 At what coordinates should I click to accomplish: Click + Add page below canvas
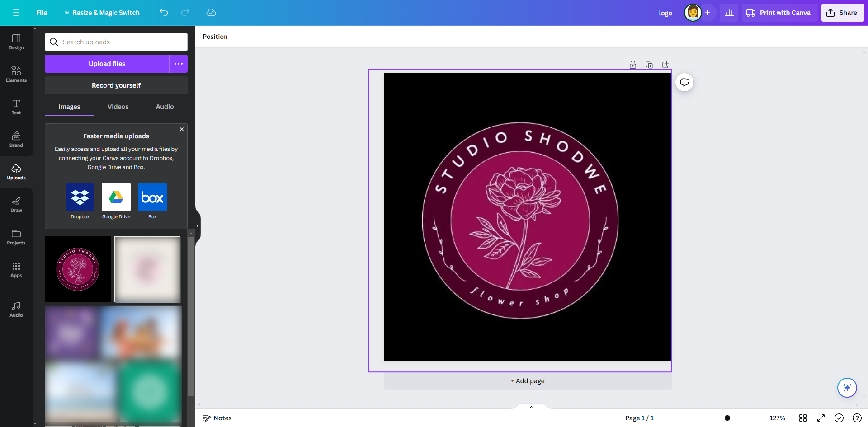click(528, 381)
